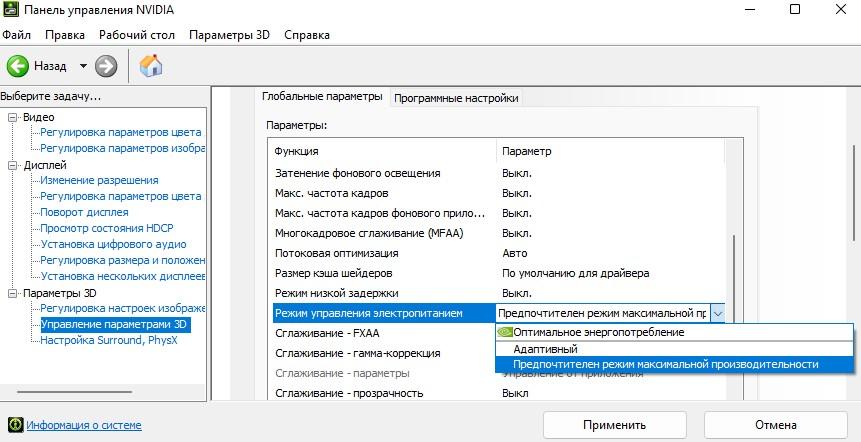Open Регулировка параметров цвета under Видео

pyautogui.click(x=121, y=132)
